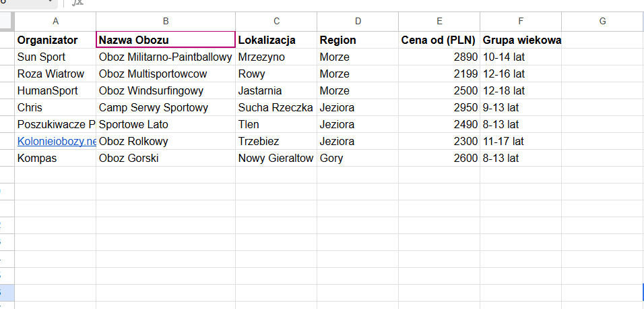
Task: Select column A header
Action: (55, 21)
